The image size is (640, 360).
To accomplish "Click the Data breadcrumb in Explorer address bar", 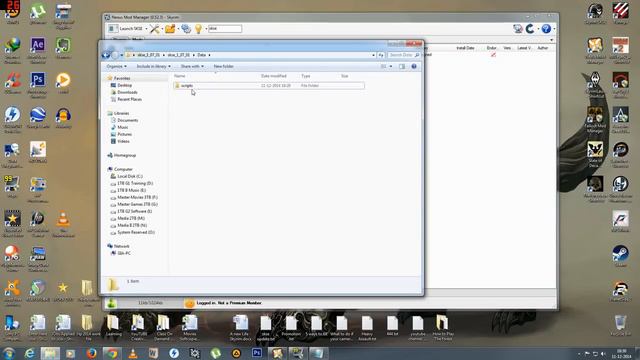I will click(202, 55).
